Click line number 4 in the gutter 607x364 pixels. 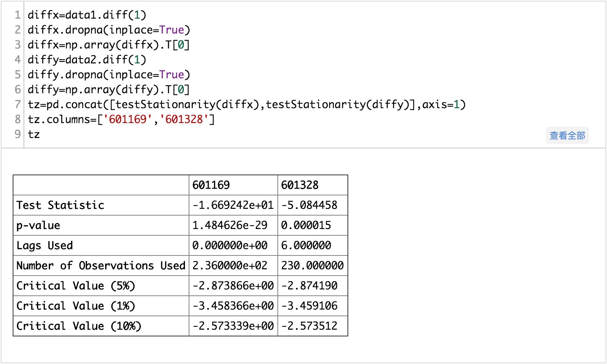(18, 60)
